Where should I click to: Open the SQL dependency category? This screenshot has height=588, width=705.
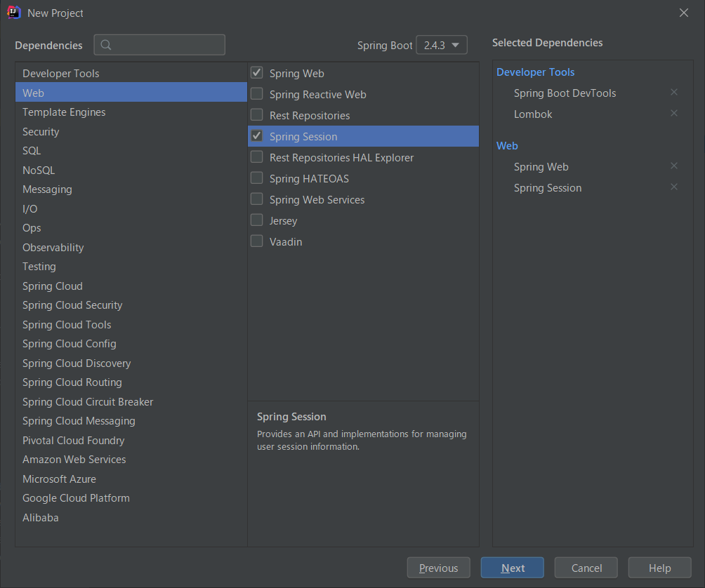click(x=32, y=151)
